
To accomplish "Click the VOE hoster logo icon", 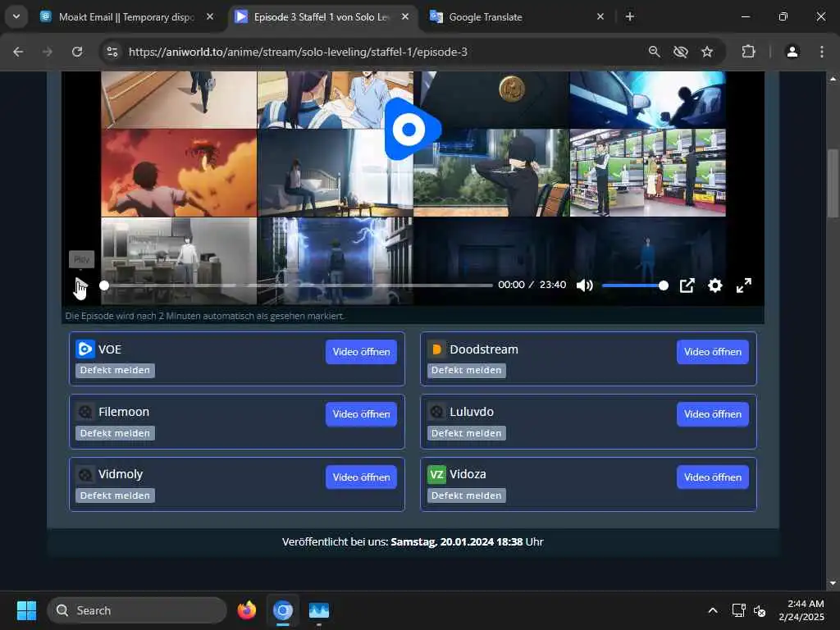I will (85, 349).
